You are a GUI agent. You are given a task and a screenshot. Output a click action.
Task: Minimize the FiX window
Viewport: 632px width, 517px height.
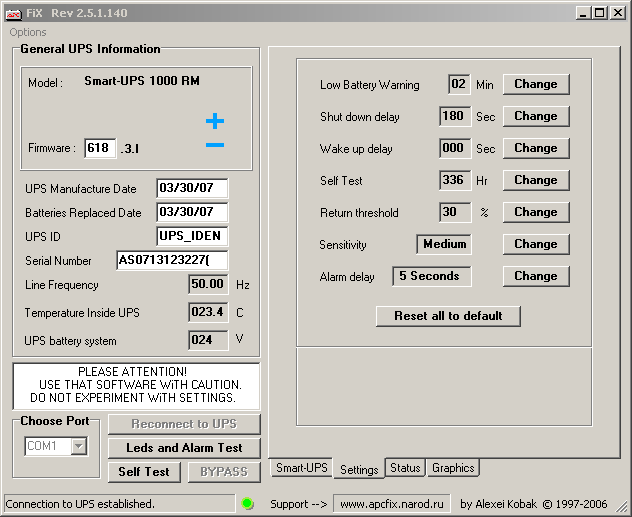tap(582, 13)
